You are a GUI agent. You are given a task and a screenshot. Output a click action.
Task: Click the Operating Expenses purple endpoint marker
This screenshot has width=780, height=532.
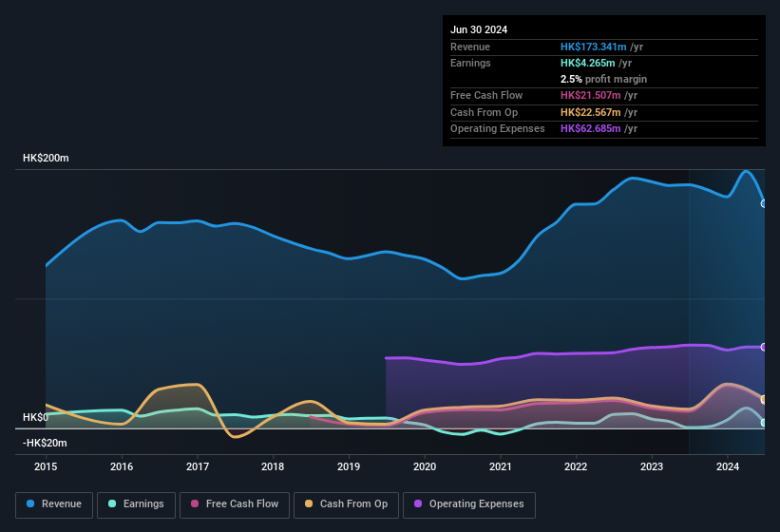[764, 347]
